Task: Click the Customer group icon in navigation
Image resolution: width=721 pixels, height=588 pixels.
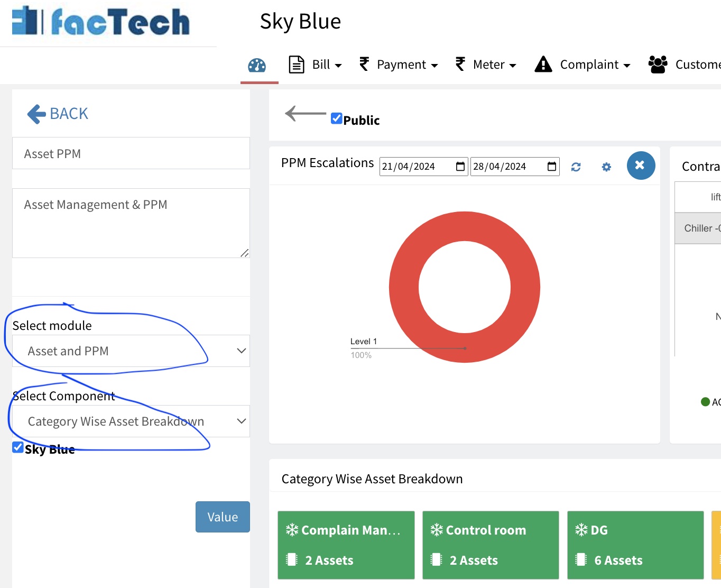Action: (x=657, y=64)
